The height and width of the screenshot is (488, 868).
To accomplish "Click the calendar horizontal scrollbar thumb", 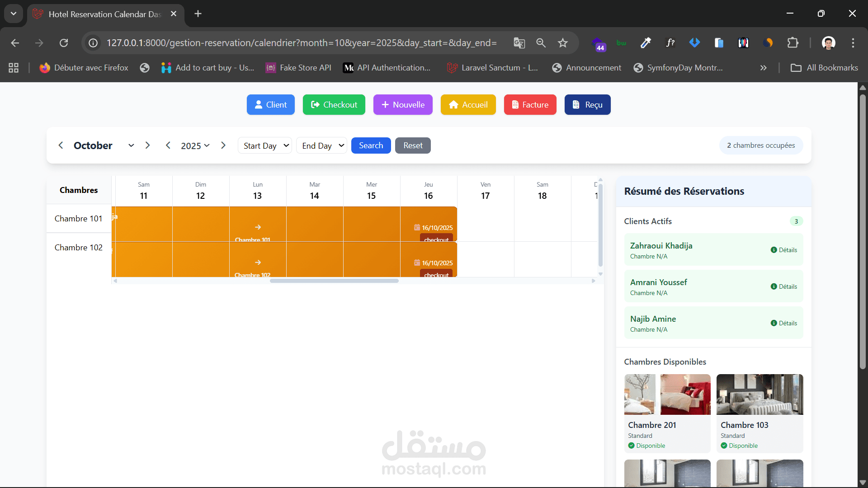I will [334, 281].
